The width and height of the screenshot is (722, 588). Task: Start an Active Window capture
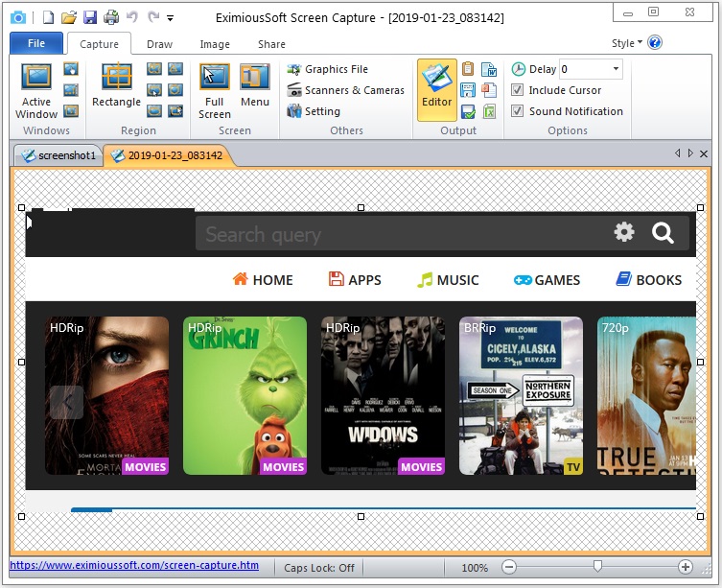tap(36, 91)
